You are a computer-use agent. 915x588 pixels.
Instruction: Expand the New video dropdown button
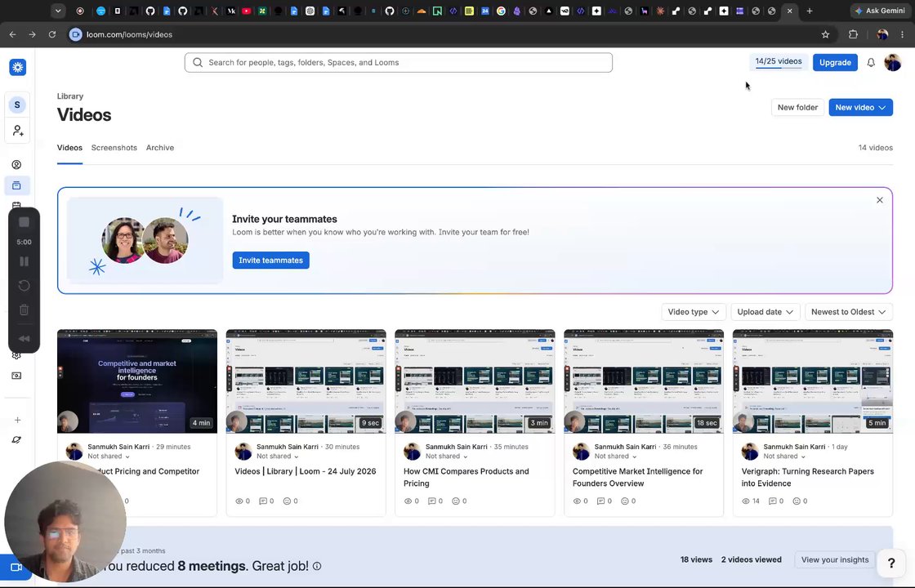pos(861,107)
